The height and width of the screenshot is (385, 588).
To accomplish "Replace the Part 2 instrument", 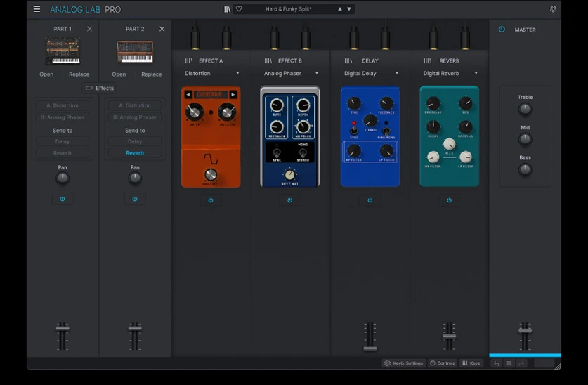I will tap(152, 74).
